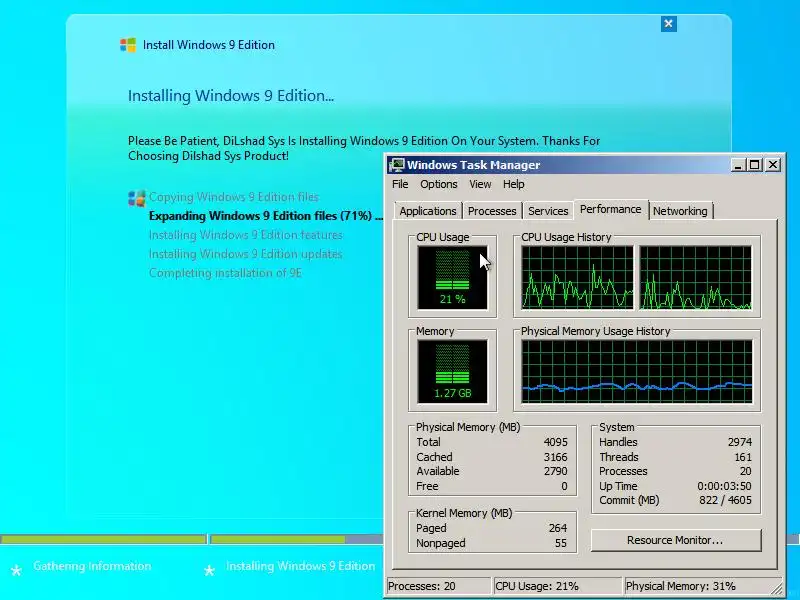Switch to the Applications tab
Image resolution: width=800 pixels, height=600 pixels.
pos(428,211)
